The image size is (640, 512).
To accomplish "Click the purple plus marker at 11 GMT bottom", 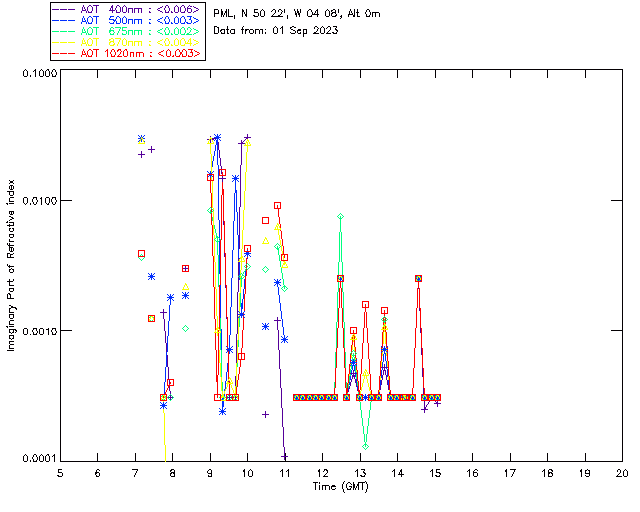I will point(284,456).
